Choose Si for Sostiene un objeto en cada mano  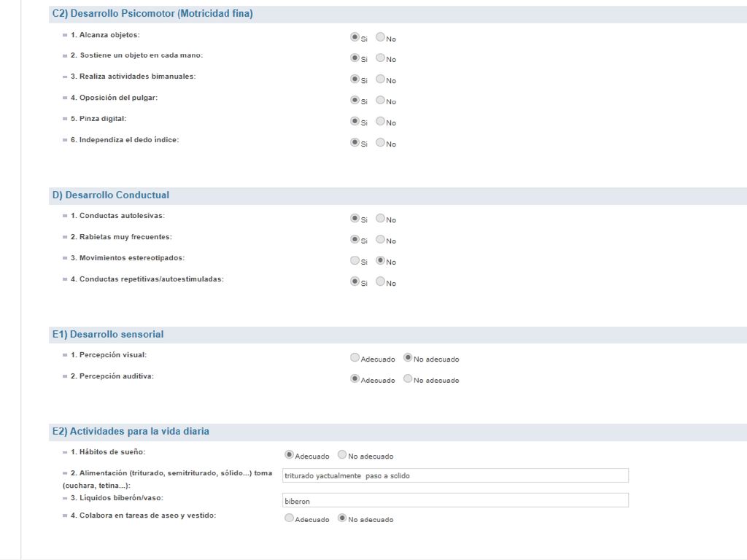click(355, 58)
